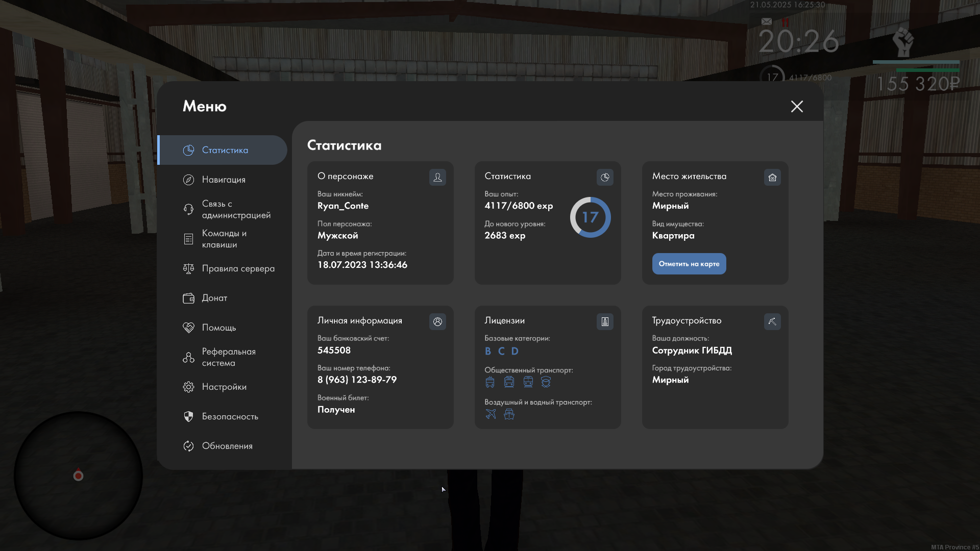Click the tools icon in Трудоустройство card
980x551 pixels.
click(772, 321)
